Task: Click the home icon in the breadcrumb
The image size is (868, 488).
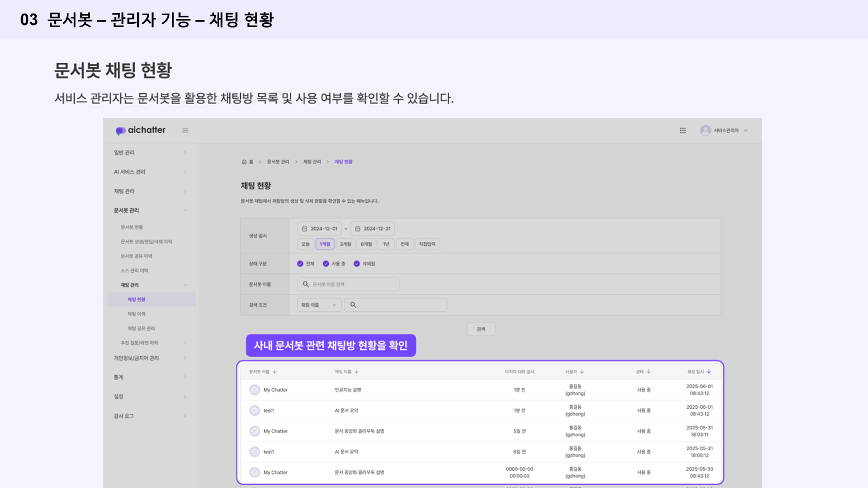Action: (244, 162)
